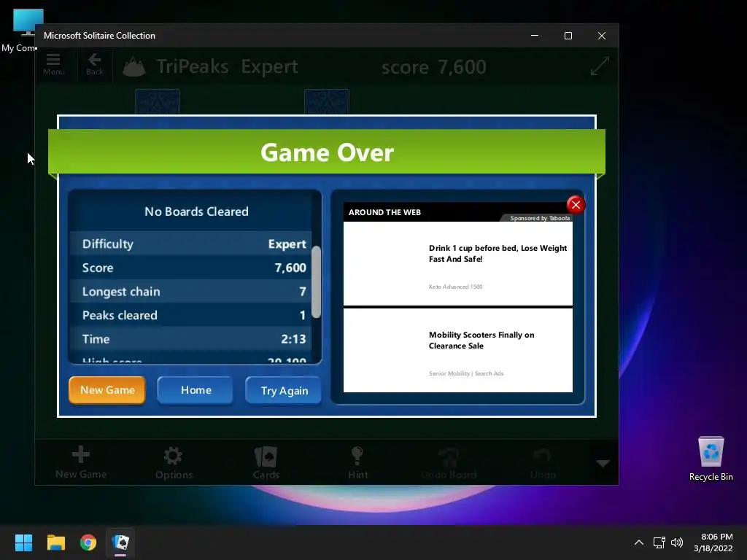Viewport: 747px width, 560px height.
Task: Click the stats list scrollbar
Action: tap(316, 282)
